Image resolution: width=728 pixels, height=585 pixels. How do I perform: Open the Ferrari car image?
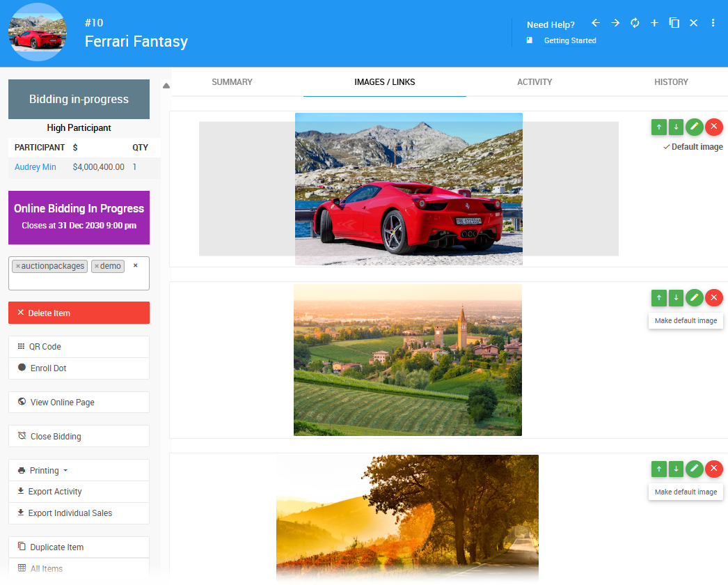pyautogui.click(x=409, y=189)
